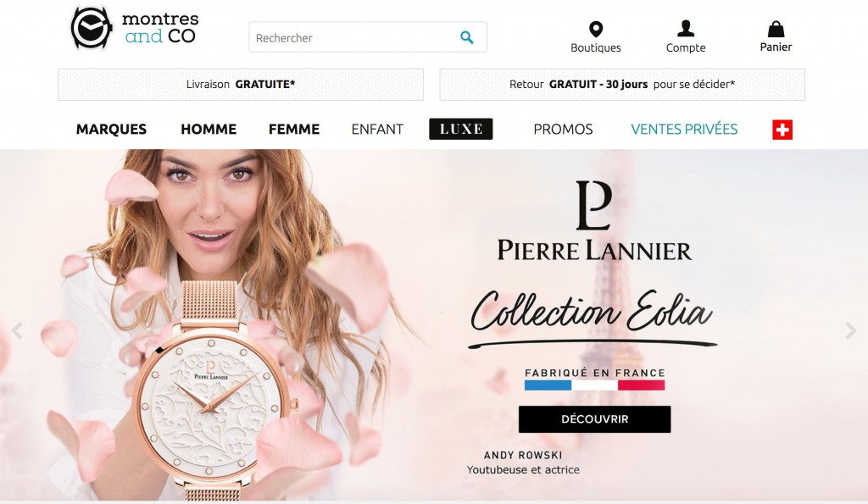Open the PROMOS section
The height and width of the screenshot is (504, 868).
pyautogui.click(x=563, y=130)
